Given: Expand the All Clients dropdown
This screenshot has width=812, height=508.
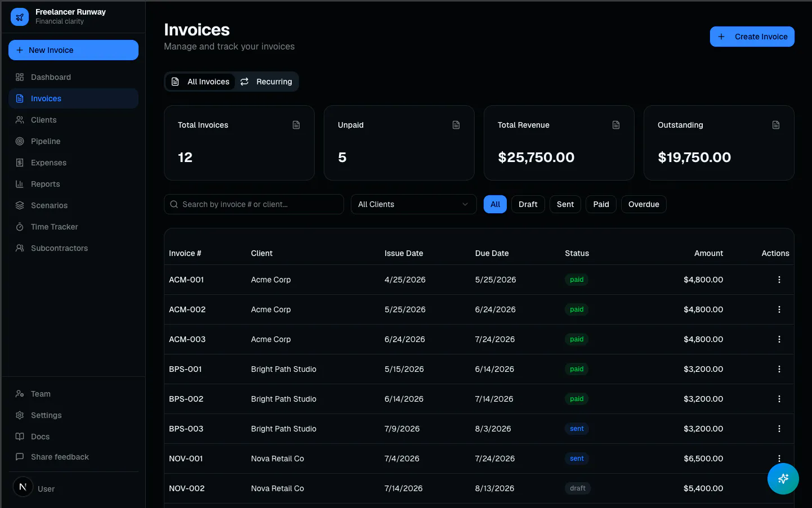Looking at the screenshot, I should point(414,204).
